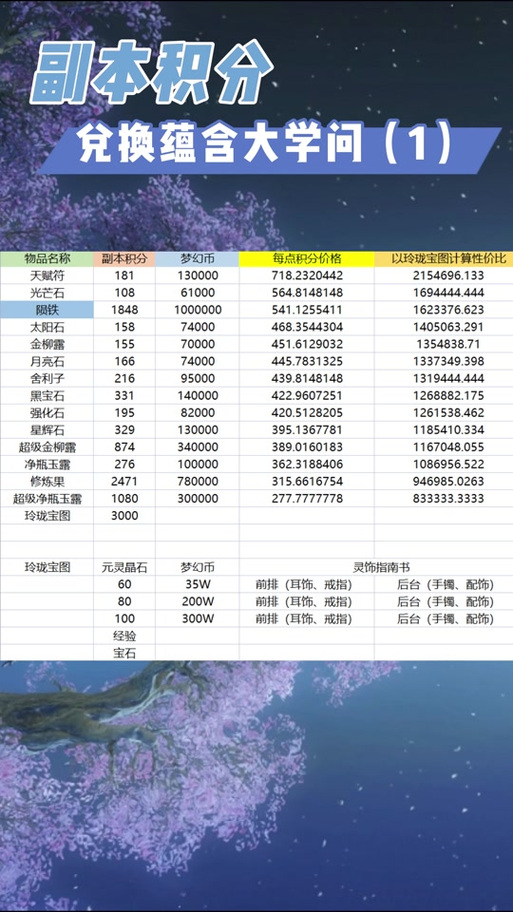Viewport: 513px width, 912px height.
Task: Select the 2471 points cell
Action: [124, 481]
